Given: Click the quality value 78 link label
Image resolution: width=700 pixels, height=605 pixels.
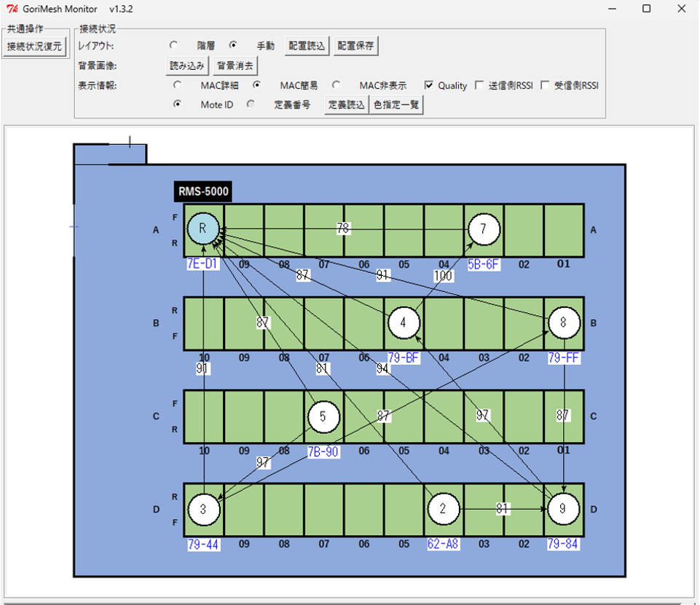Looking at the screenshot, I should (343, 228).
